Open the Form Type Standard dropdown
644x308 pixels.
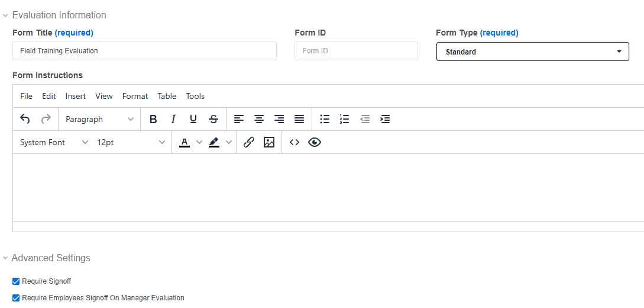(533, 52)
